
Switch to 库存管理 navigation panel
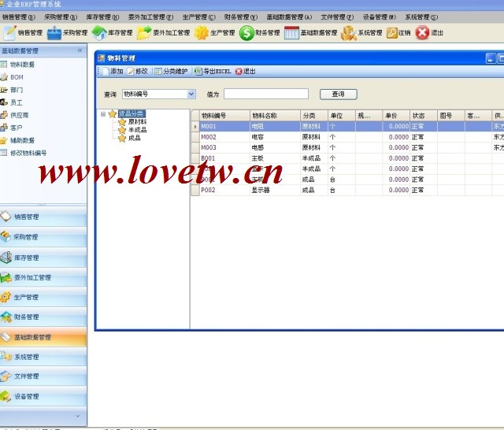tap(43, 258)
